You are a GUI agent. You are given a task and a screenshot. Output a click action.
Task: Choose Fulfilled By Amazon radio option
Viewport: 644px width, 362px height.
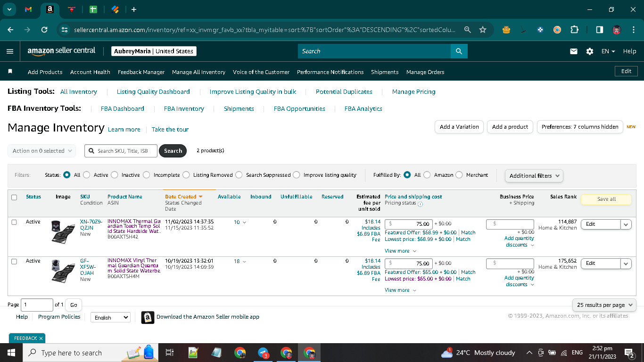click(427, 175)
